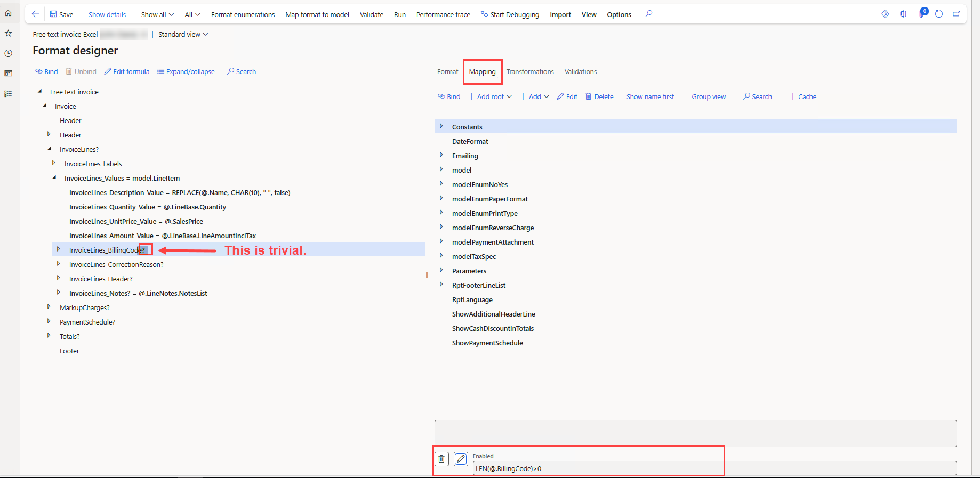The width and height of the screenshot is (980, 478).
Task: Click the back arrow icon in toolbar
Action: (x=35, y=14)
